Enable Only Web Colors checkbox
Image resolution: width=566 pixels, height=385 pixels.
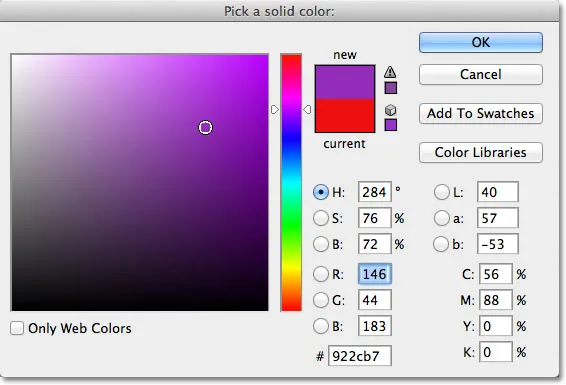(17, 328)
